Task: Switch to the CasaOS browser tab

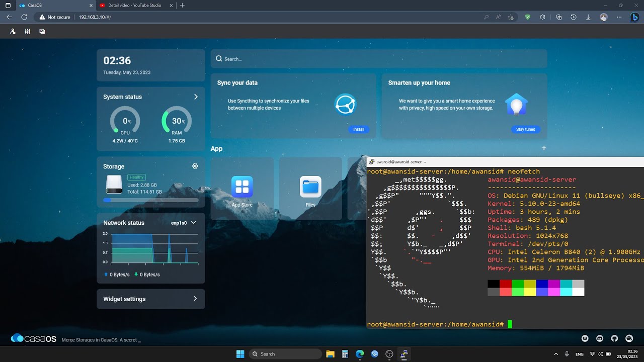Action: coord(55,5)
